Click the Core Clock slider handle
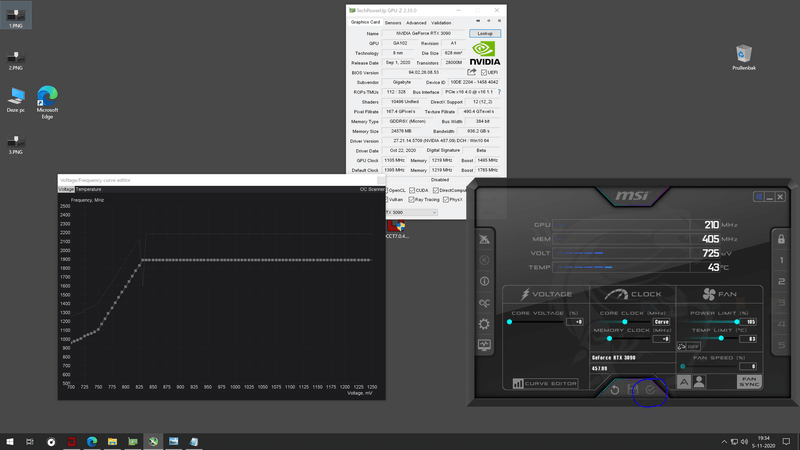Image resolution: width=800 pixels, height=450 pixels. click(624, 322)
